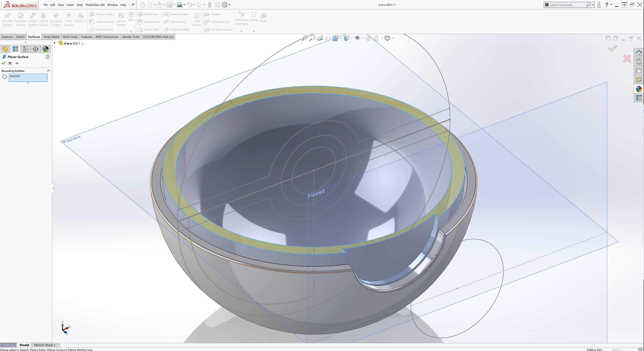644x351 pixels.
Task: Open the View Settings dropdown arrow
Action: (x=393, y=38)
